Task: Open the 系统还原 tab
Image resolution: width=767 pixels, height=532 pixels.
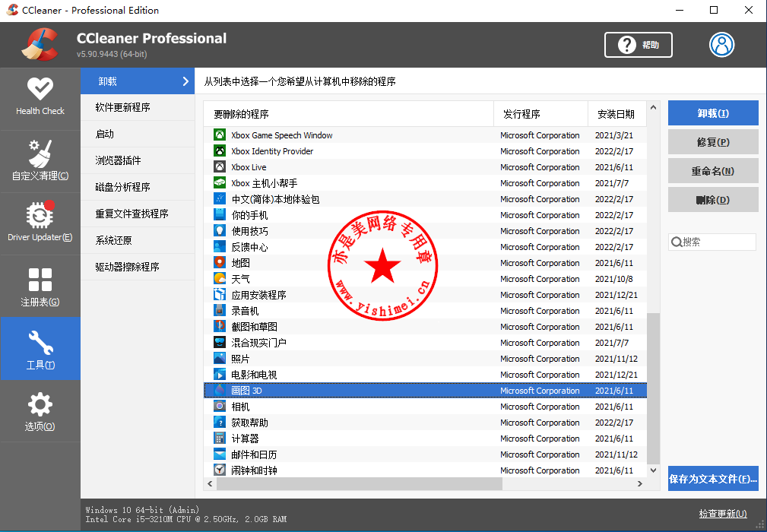Action: (x=138, y=241)
